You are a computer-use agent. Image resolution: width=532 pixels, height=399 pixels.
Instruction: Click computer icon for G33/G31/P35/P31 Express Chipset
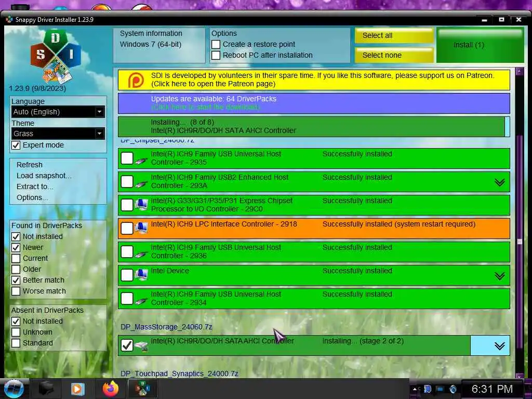(x=141, y=205)
